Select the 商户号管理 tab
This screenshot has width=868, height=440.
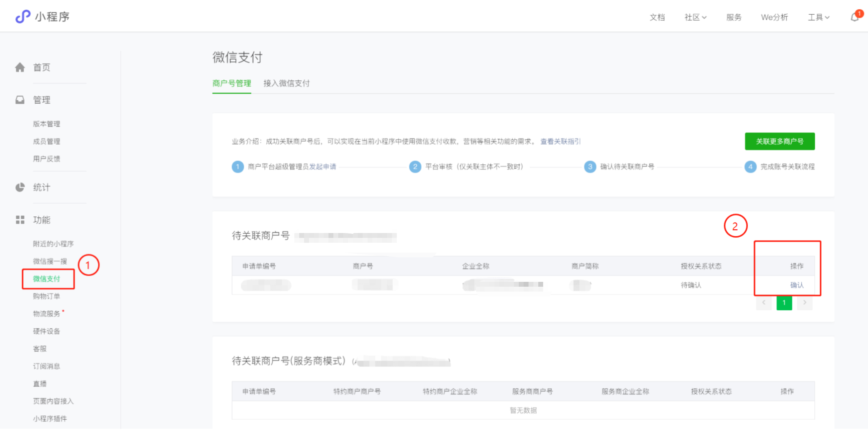pos(231,83)
